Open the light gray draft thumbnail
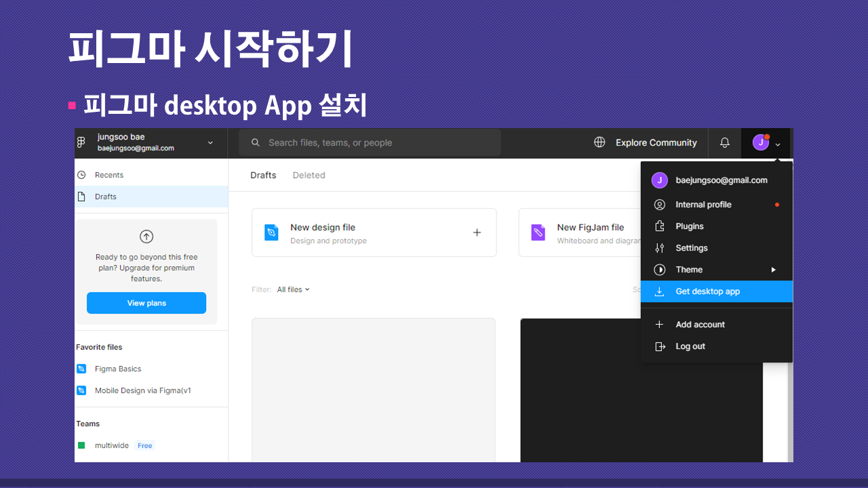 tap(374, 390)
